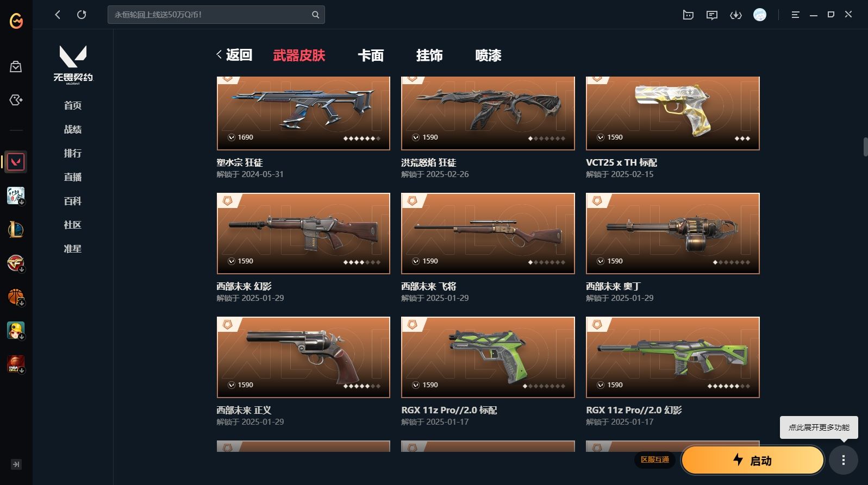
Task: Expand more functions with three-dot button
Action: (843, 460)
